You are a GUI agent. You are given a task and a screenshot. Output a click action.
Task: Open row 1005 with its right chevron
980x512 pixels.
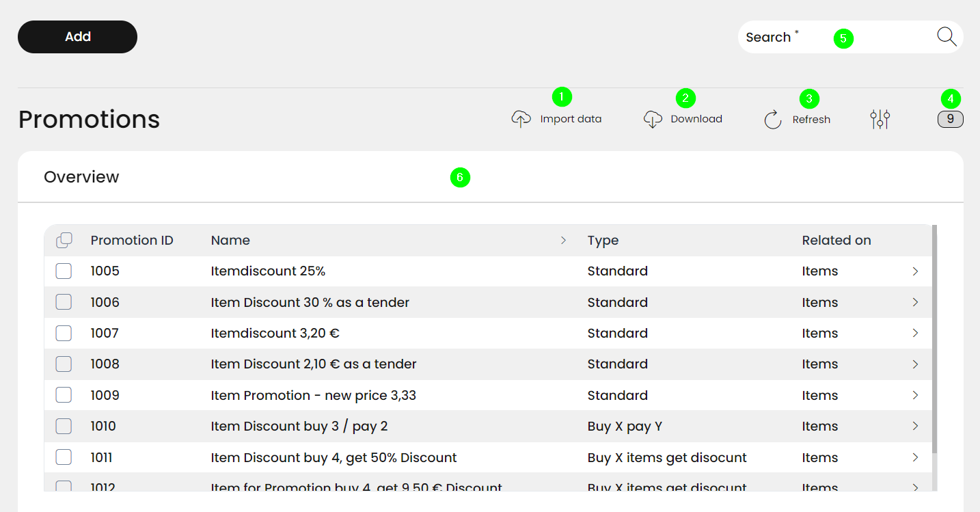pos(915,271)
